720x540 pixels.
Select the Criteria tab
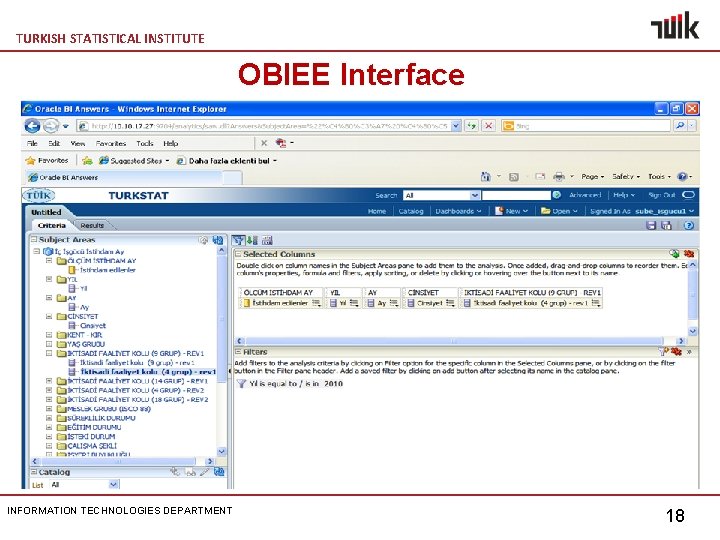point(52,225)
